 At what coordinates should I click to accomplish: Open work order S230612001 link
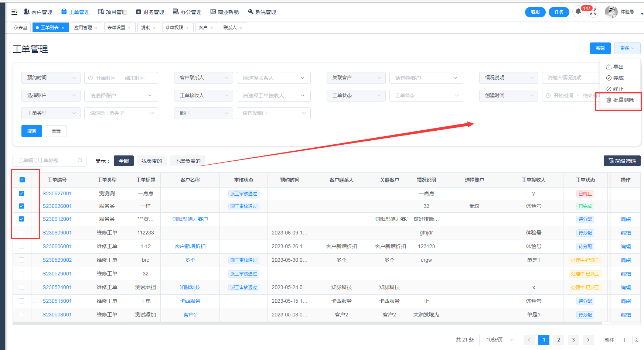pos(57,219)
